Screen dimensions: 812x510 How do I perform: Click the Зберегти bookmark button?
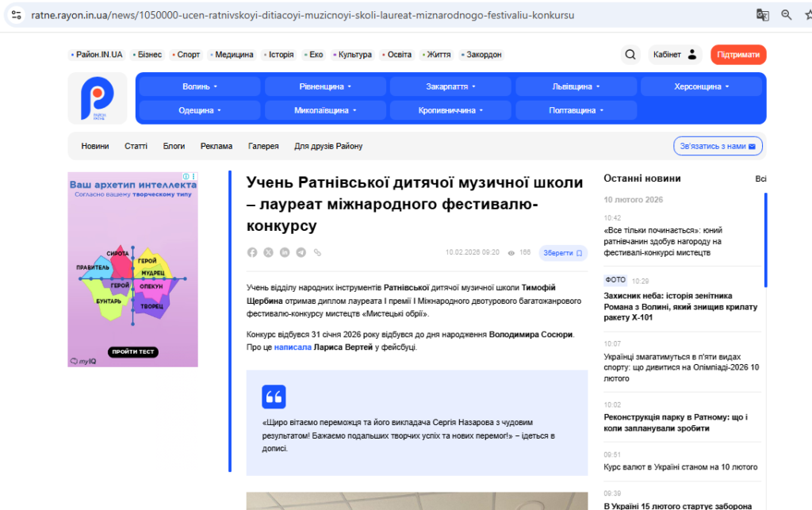click(x=562, y=253)
